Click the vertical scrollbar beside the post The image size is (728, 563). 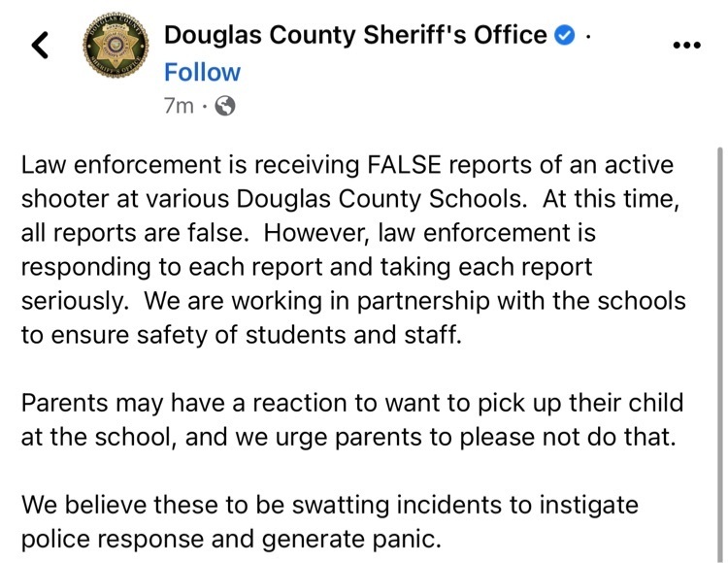coord(719,352)
